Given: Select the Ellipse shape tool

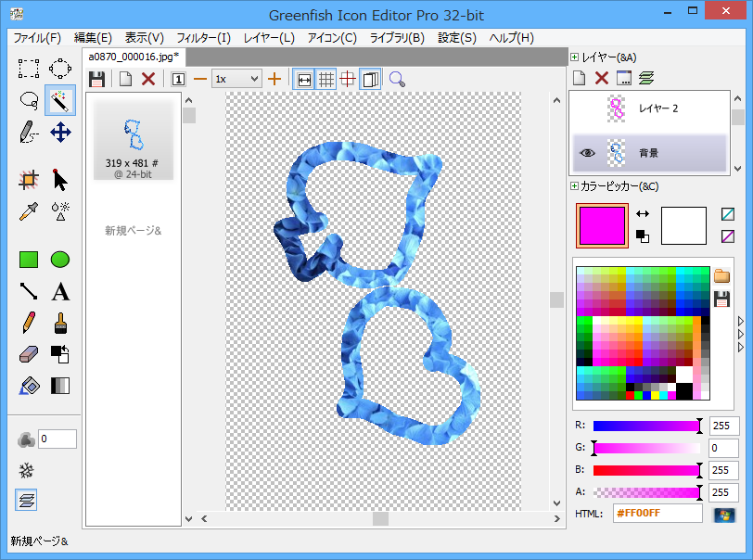Looking at the screenshot, I should pos(60,260).
